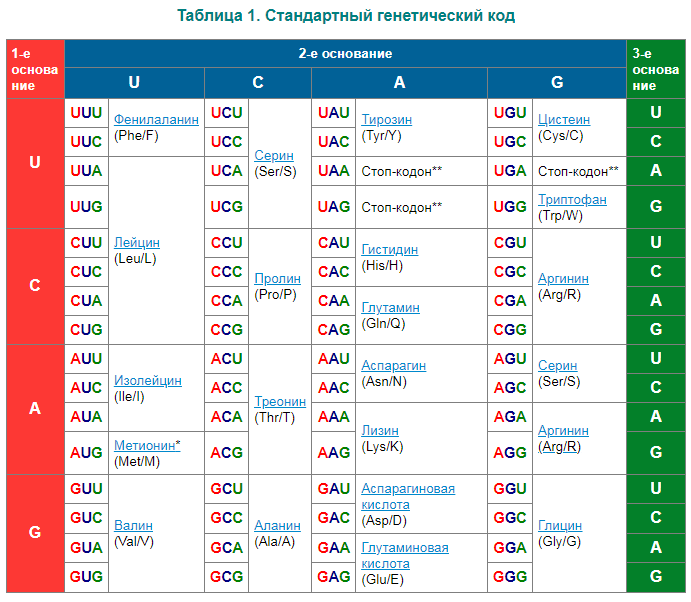The image size is (691, 602).
Task: Click the UGA stop codon cell
Action: coord(510,170)
